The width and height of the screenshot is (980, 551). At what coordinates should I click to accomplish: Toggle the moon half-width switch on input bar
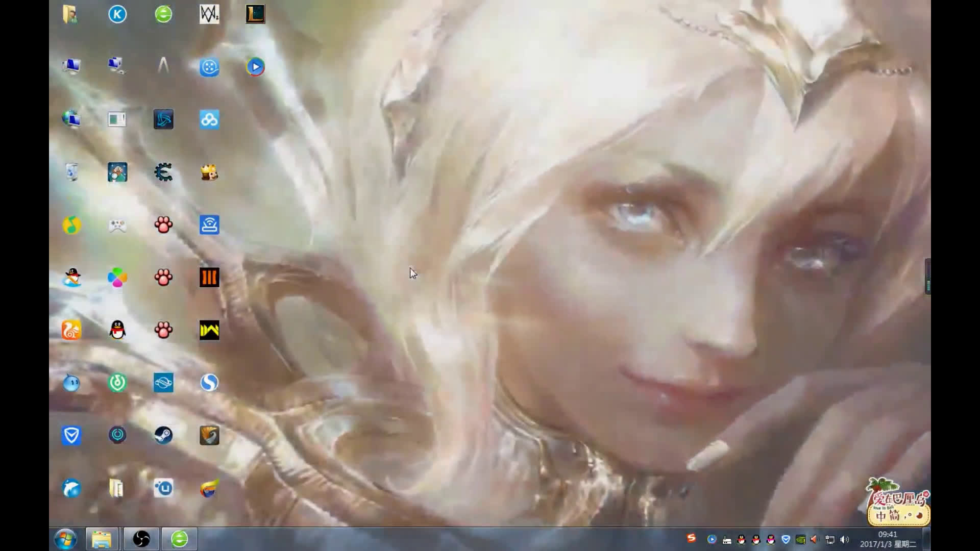pyautogui.click(x=919, y=516)
